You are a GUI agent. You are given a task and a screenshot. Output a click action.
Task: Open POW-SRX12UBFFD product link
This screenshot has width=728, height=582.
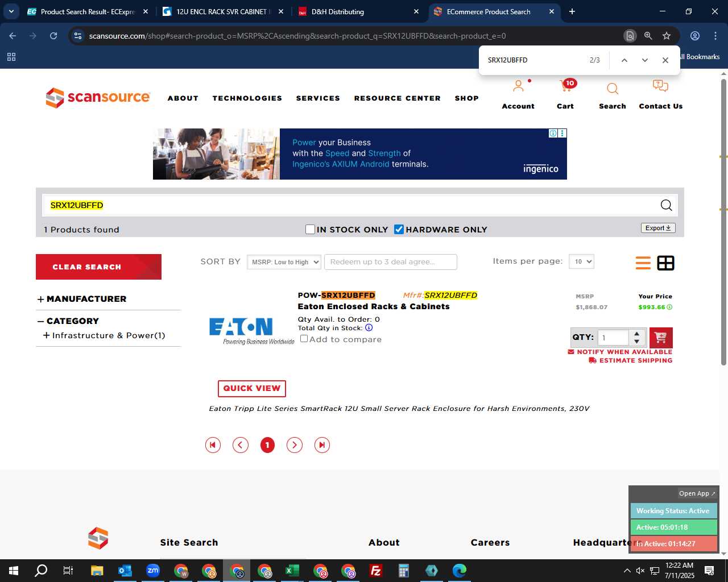coord(337,295)
